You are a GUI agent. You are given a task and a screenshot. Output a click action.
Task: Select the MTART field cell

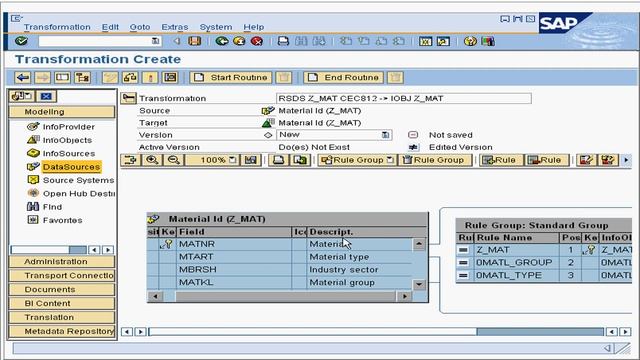pos(234,257)
